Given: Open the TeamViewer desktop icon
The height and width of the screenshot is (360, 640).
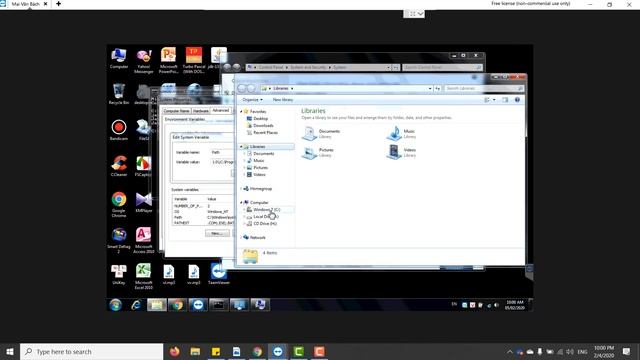Looking at the screenshot, I should click(x=219, y=274).
